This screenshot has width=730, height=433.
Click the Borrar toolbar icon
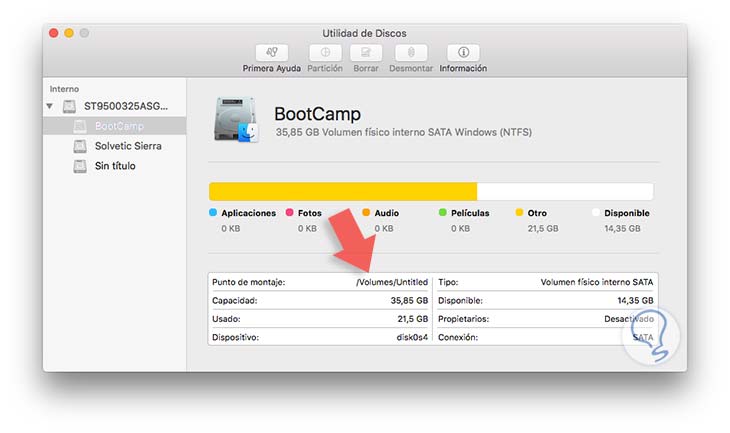(366, 53)
